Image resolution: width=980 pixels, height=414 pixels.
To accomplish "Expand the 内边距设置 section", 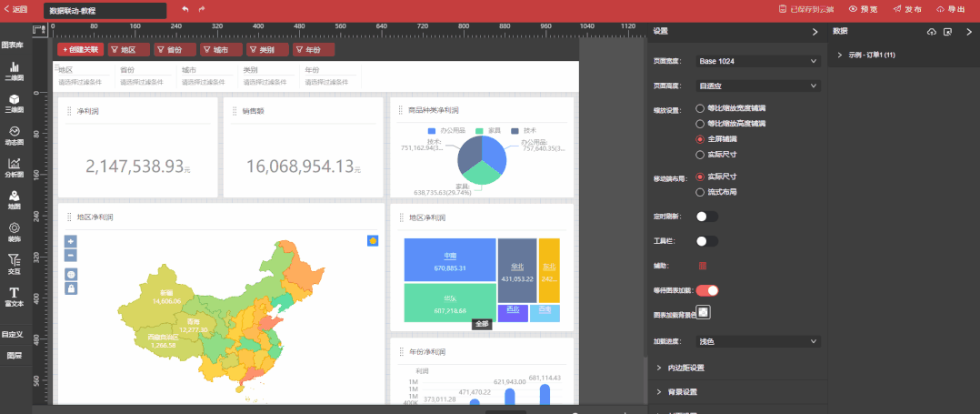I will click(686, 368).
